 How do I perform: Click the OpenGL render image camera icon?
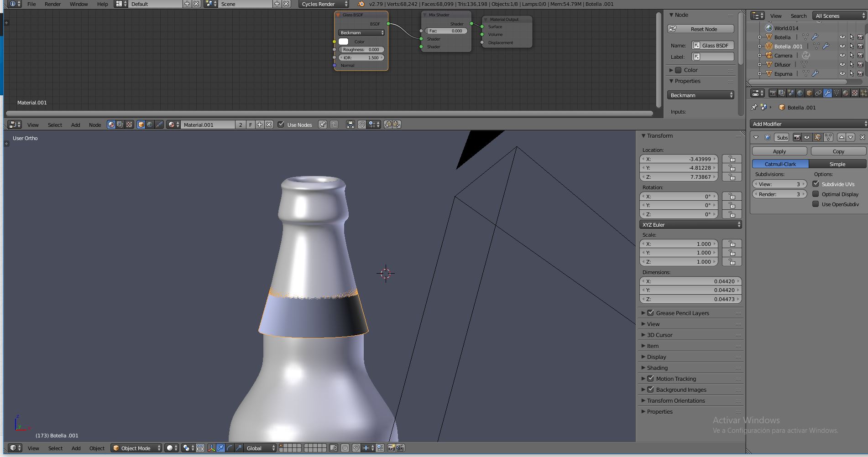(391, 448)
